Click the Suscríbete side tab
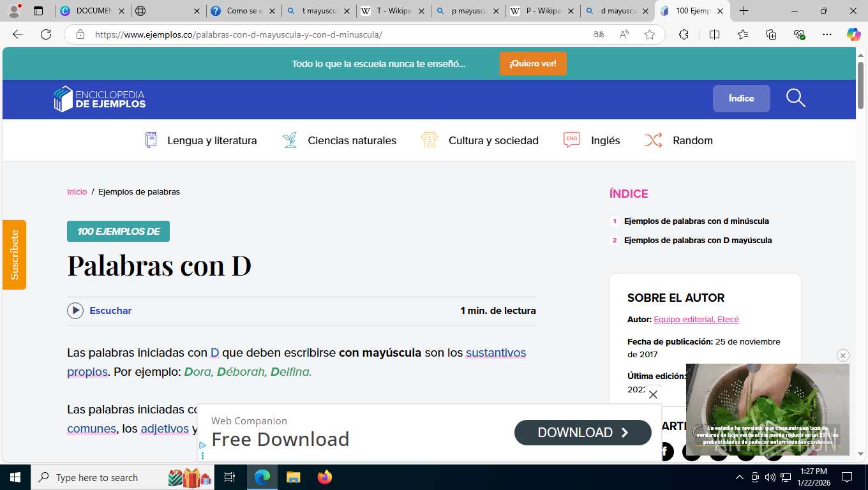Screen dimensions: 868x490 click(14, 255)
